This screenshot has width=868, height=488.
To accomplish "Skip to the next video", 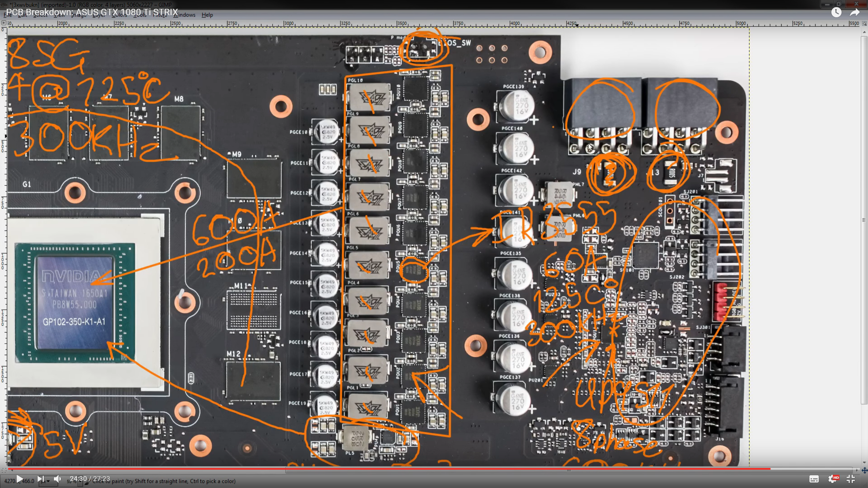I will point(40,479).
